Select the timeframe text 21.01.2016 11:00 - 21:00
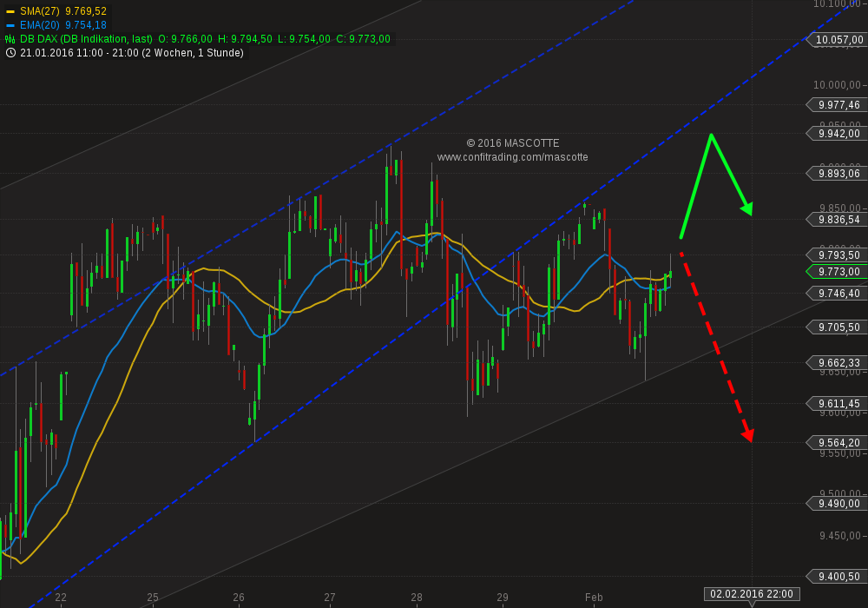 (x=80, y=53)
